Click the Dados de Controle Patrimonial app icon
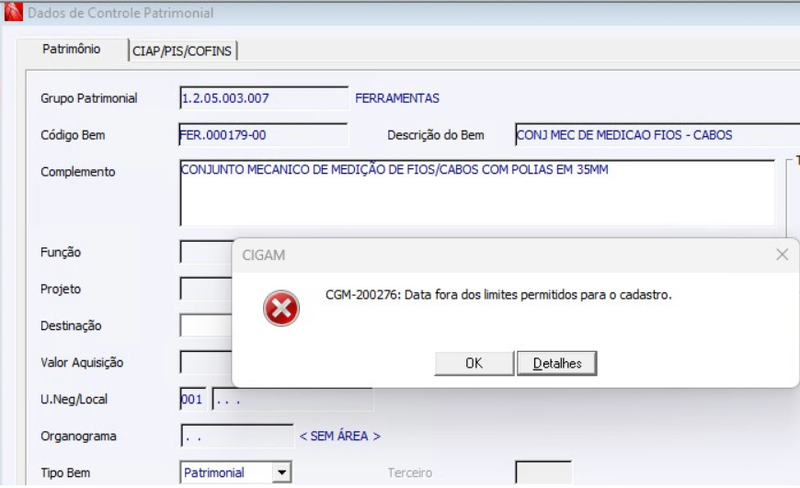Screen dimensions: 800x488 [13, 11]
